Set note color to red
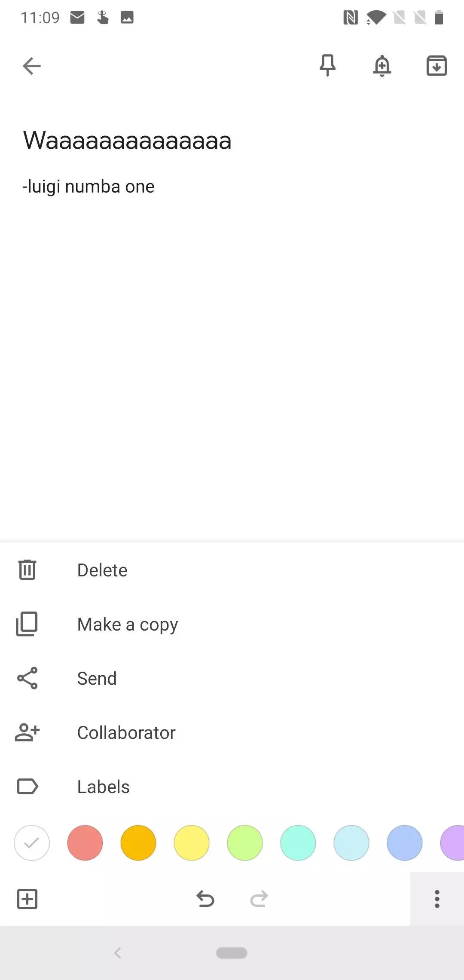 click(x=85, y=843)
